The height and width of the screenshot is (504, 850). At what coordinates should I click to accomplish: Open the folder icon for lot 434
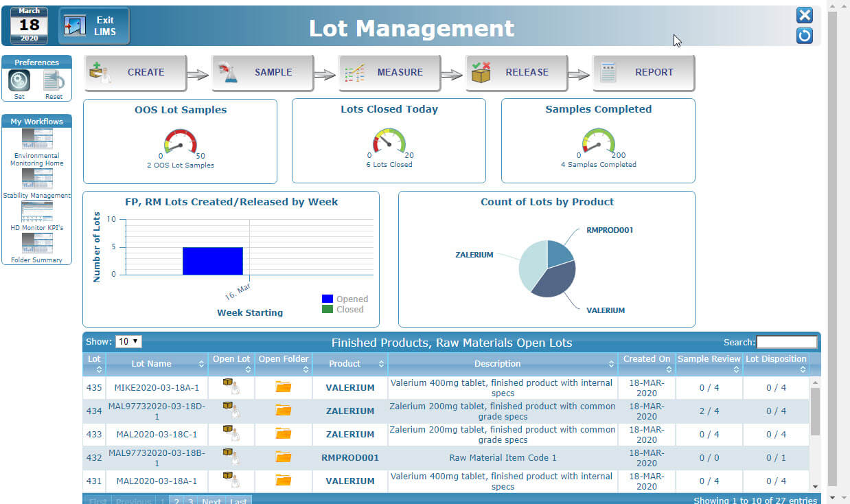click(x=283, y=411)
